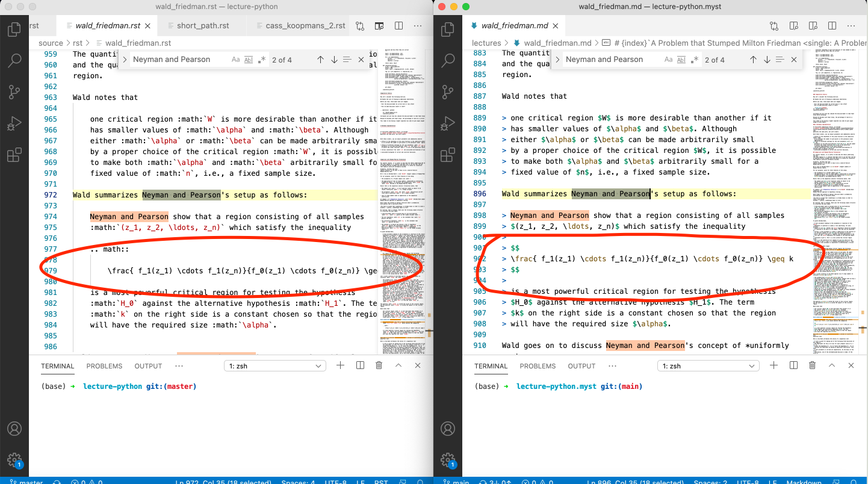Maximize the terminal panel in the left window
This screenshot has width=868, height=484.
coord(398,365)
